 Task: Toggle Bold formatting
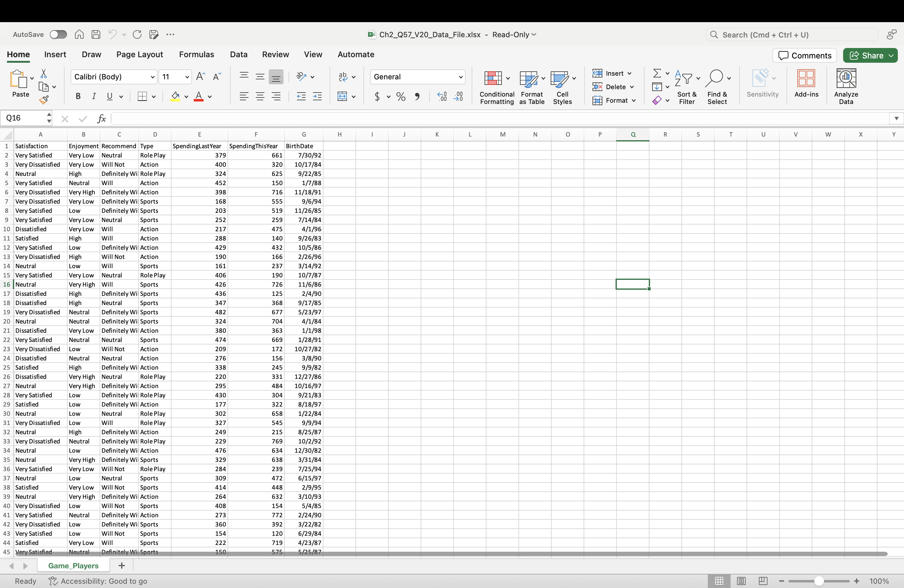point(78,97)
